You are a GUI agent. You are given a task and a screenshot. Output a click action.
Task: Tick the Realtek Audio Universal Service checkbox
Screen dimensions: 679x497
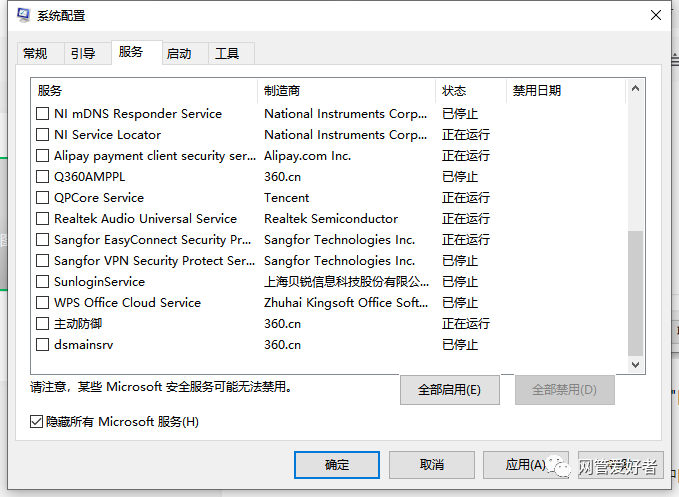(42, 219)
